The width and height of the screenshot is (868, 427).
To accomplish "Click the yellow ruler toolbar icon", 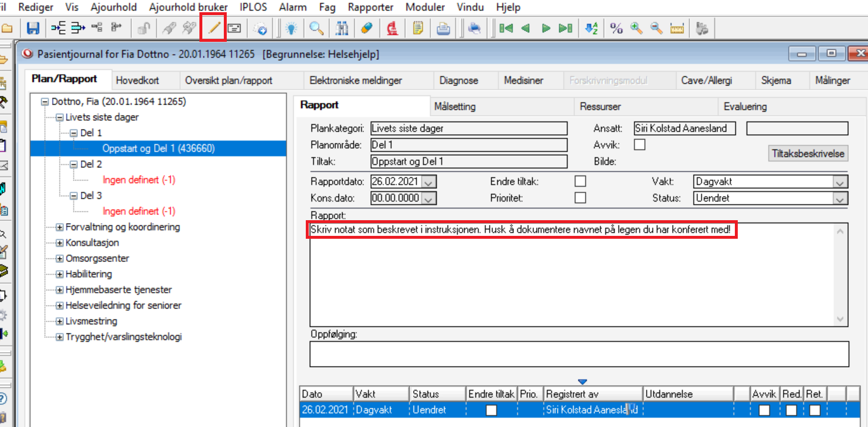I will pyautogui.click(x=676, y=28).
